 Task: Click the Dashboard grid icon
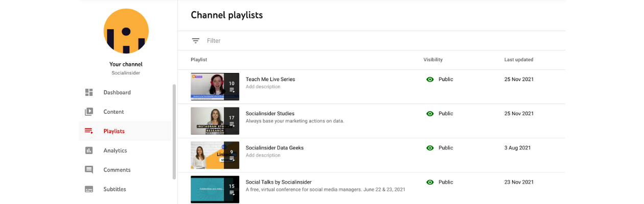point(89,92)
